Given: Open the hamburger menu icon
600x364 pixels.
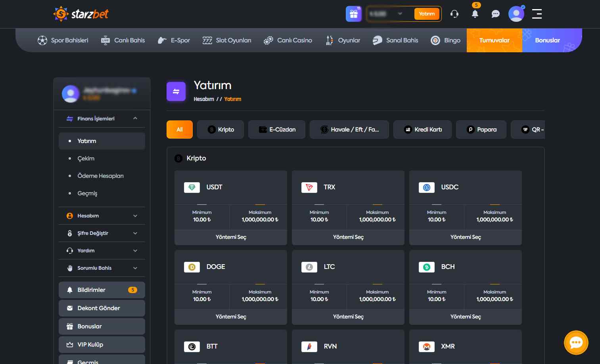Looking at the screenshot, I should click(x=537, y=14).
